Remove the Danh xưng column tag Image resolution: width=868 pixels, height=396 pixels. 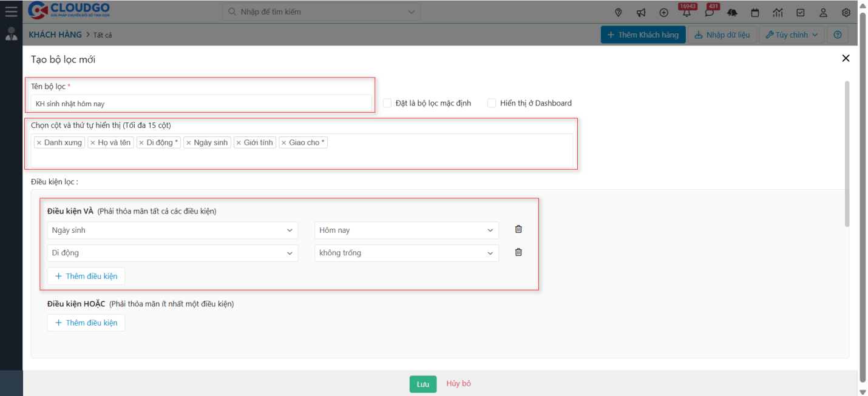[x=39, y=143]
